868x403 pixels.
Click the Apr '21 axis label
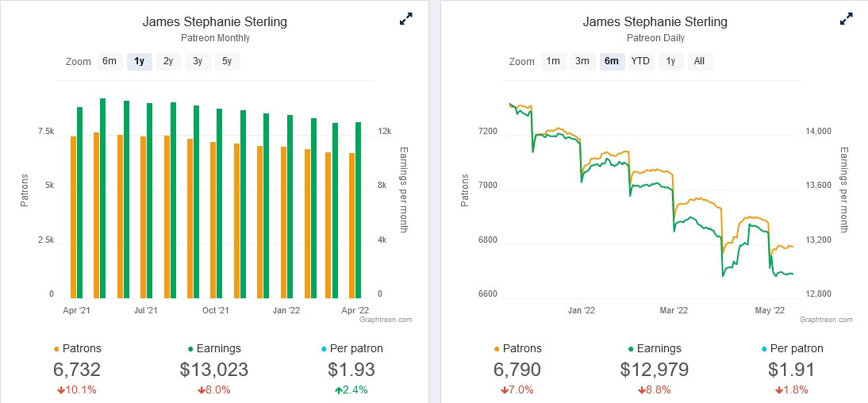76,310
